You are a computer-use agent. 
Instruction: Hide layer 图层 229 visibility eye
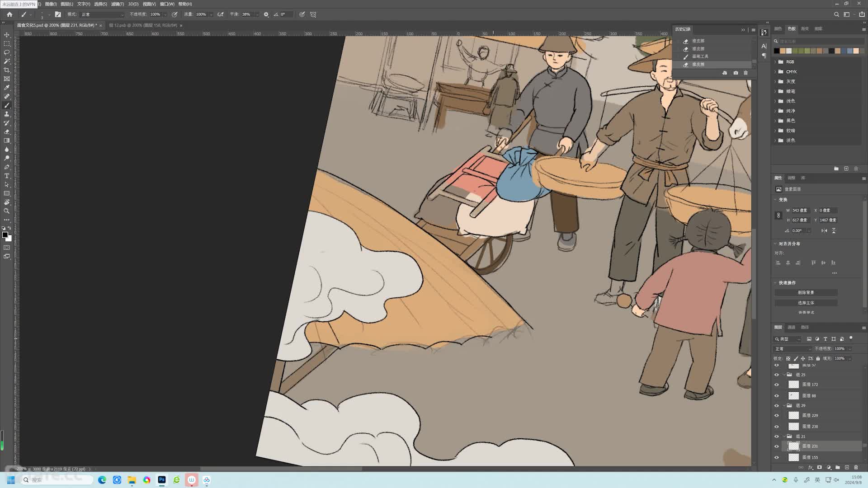point(777,416)
